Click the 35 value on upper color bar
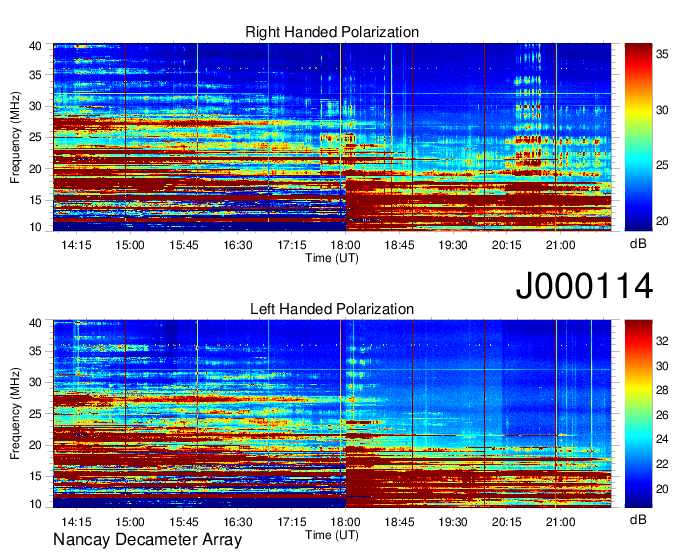 pos(662,54)
